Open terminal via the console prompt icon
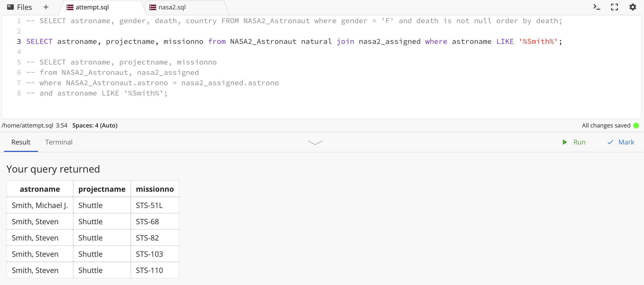The image size is (644, 285). point(596,7)
